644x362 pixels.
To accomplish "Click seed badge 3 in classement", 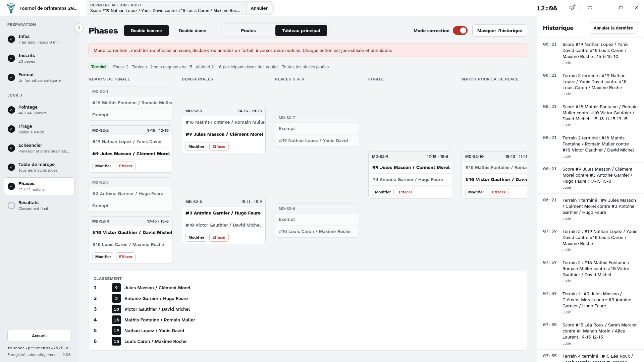I will click(116, 299).
